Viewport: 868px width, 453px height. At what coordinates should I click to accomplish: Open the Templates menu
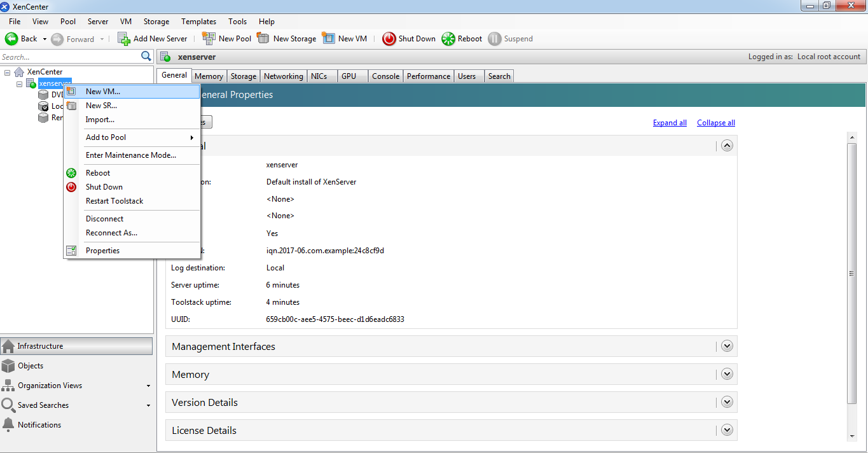coord(198,22)
